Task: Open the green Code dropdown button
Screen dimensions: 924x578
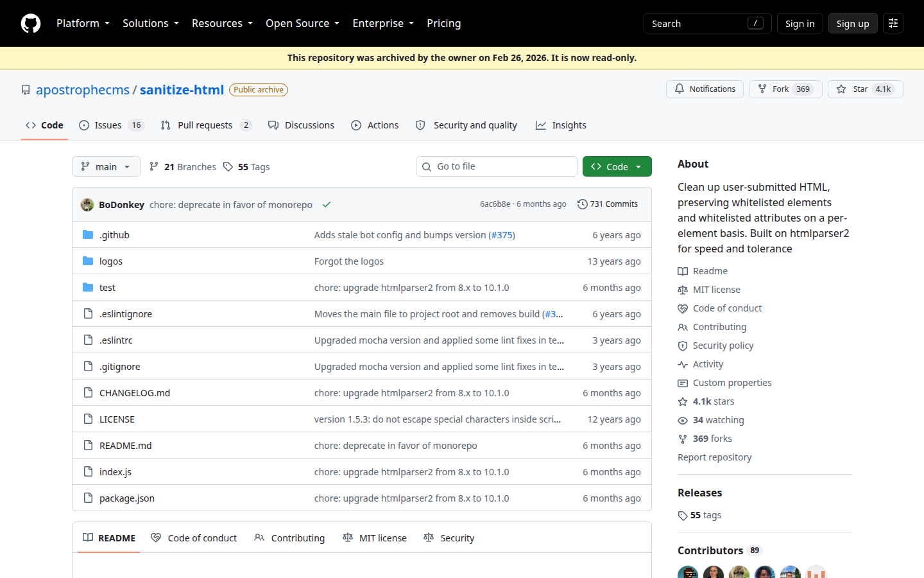Action: 617,166
